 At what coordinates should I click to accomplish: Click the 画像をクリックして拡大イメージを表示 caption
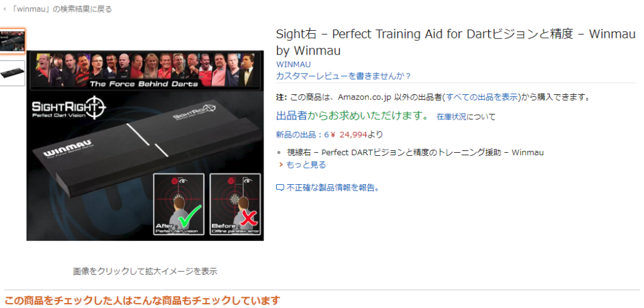[145, 271]
